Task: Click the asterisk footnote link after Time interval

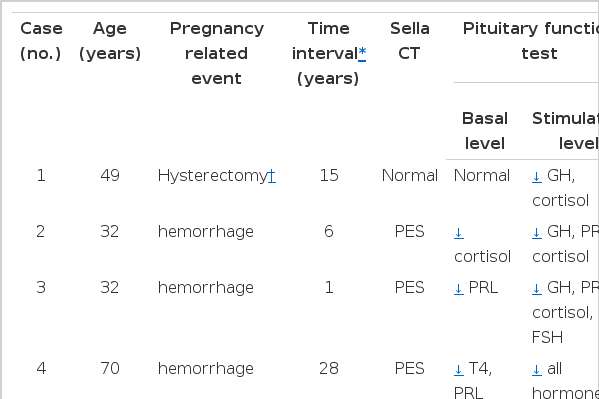Action: [x=362, y=53]
